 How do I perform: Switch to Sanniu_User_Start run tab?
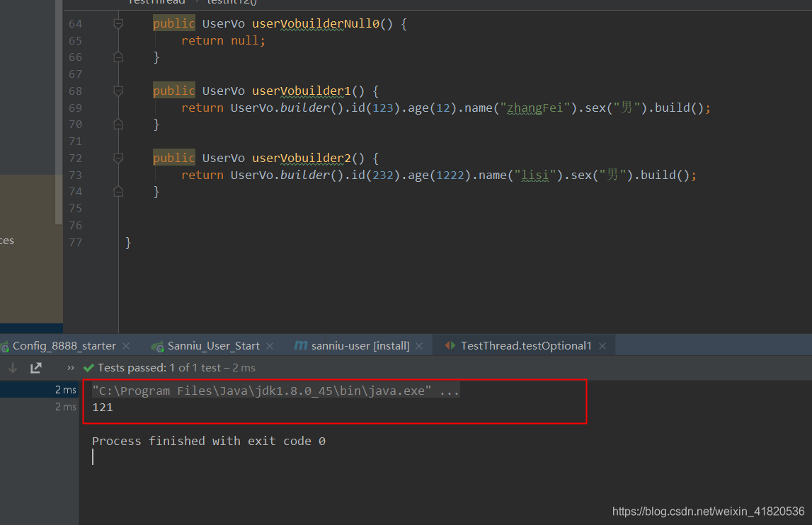(x=213, y=346)
